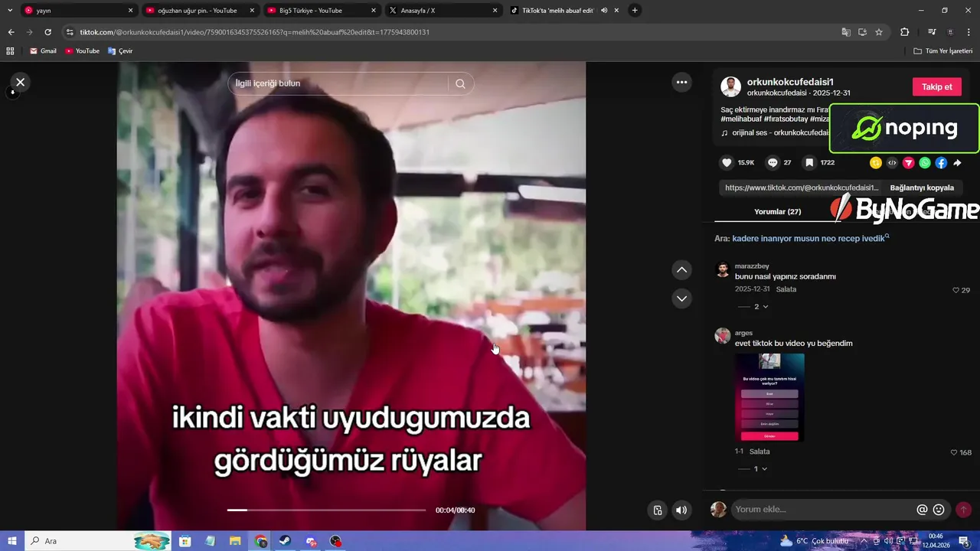
Task: Seek on the video progress bar
Action: click(x=326, y=510)
